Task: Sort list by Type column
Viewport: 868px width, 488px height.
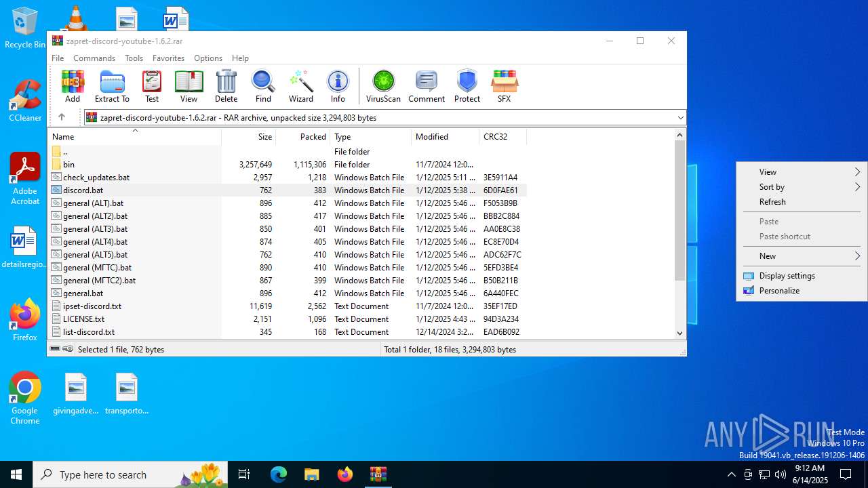Action: point(371,137)
